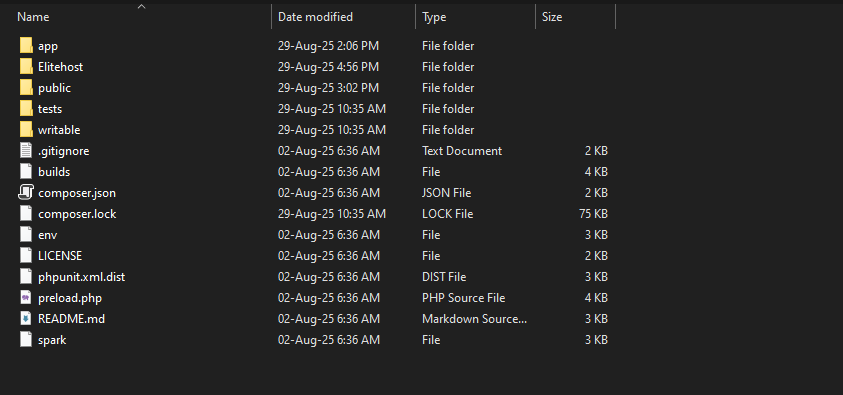This screenshot has width=843, height=395.
Task: Click the date '29-Aug-25 2:06 PM'
Action: click(x=328, y=46)
